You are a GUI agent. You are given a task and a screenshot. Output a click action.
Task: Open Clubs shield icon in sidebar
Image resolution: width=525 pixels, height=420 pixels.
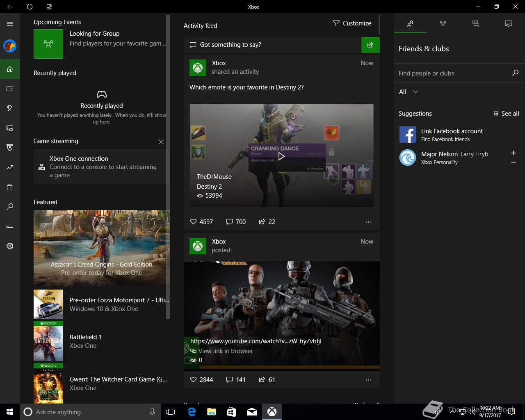pos(10,148)
